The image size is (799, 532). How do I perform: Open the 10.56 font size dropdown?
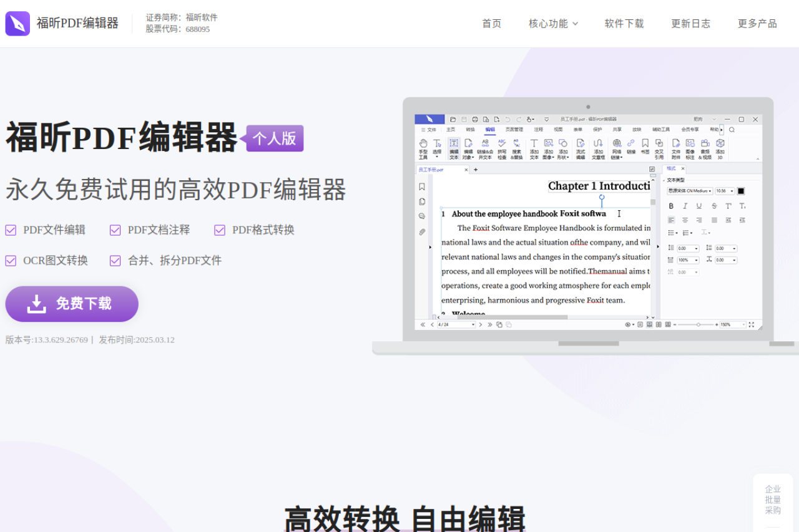[x=725, y=191]
